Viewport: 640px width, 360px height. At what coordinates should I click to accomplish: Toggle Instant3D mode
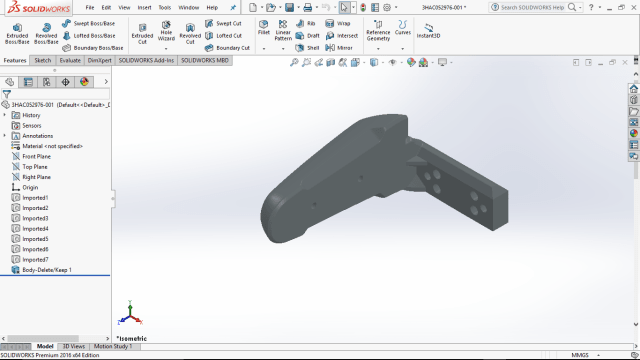(x=428, y=31)
